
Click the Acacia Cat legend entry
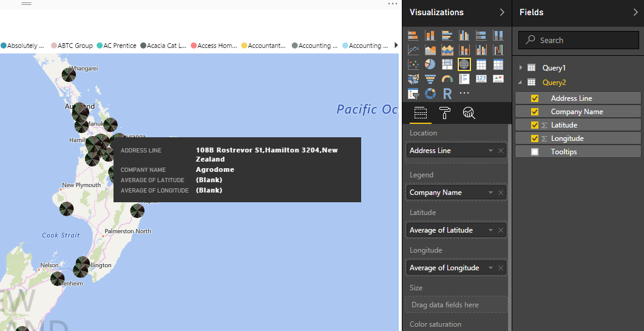(164, 46)
